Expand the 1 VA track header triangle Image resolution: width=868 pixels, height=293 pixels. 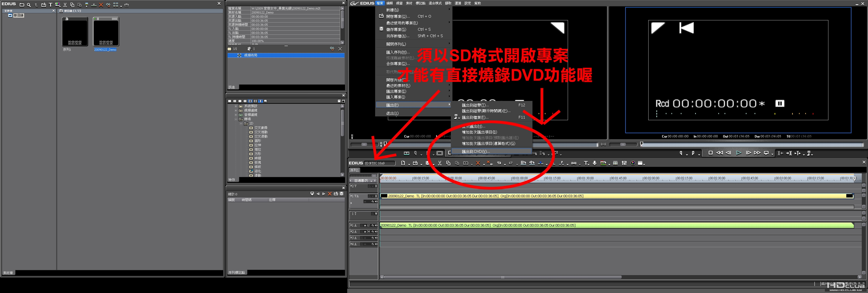tap(352, 196)
